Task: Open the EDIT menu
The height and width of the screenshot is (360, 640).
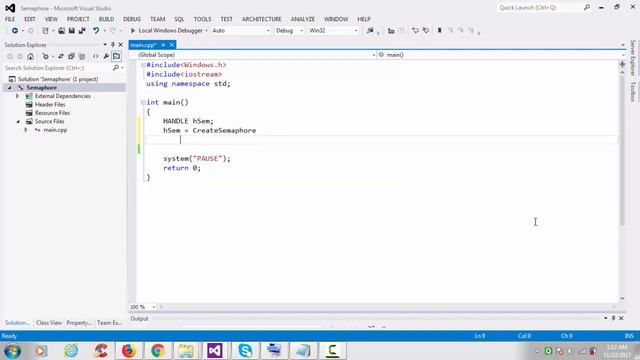Action: [30, 19]
